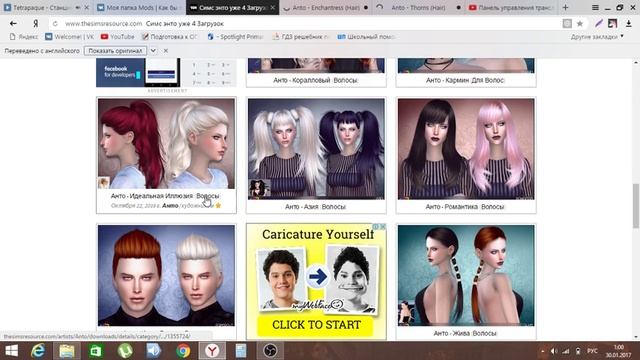Switch to the 'Панель управления' YouTube tab
Screen dimensions: 640x360
pyautogui.click(x=511, y=7)
